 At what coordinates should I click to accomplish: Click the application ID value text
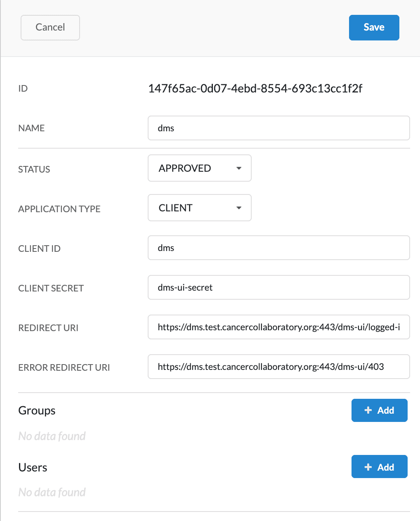(x=255, y=88)
